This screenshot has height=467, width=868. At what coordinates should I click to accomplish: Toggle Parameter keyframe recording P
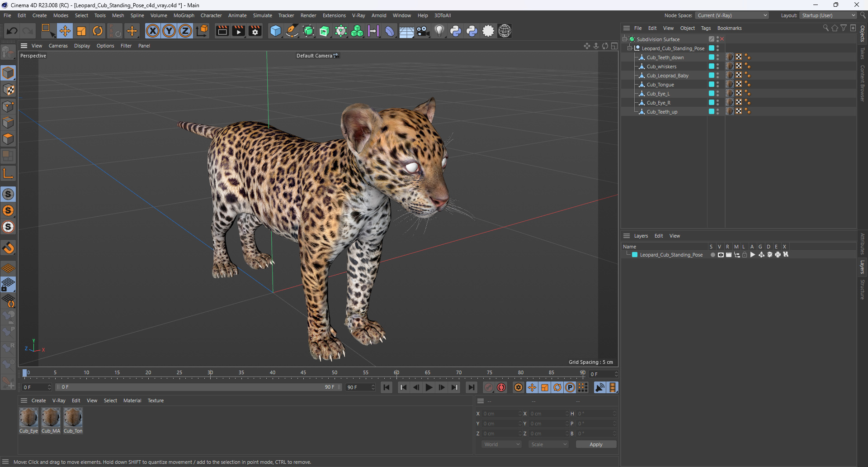point(570,387)
